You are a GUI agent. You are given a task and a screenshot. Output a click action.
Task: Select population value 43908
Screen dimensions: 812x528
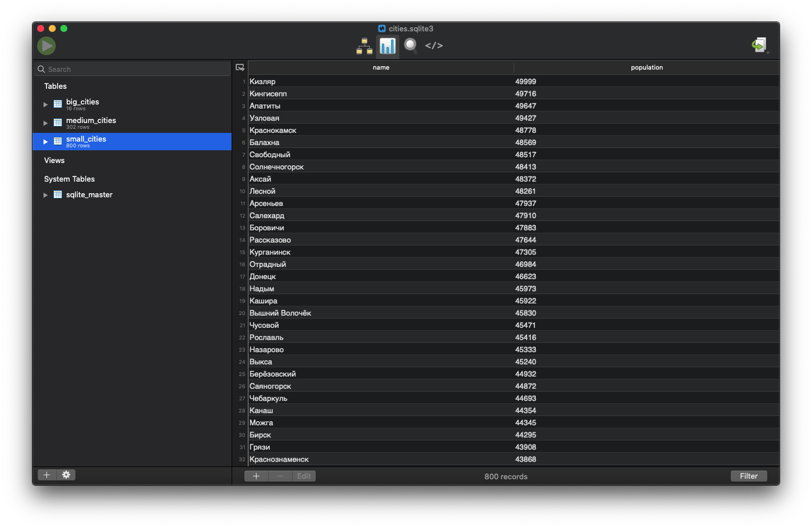(x=647, y=447)
